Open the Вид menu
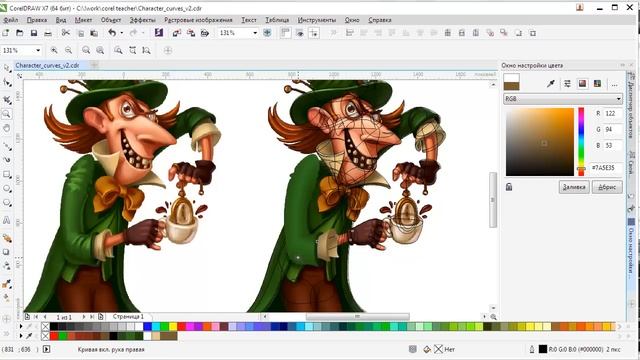Screen dimensions: 640x360 click(x=61, y=20)
